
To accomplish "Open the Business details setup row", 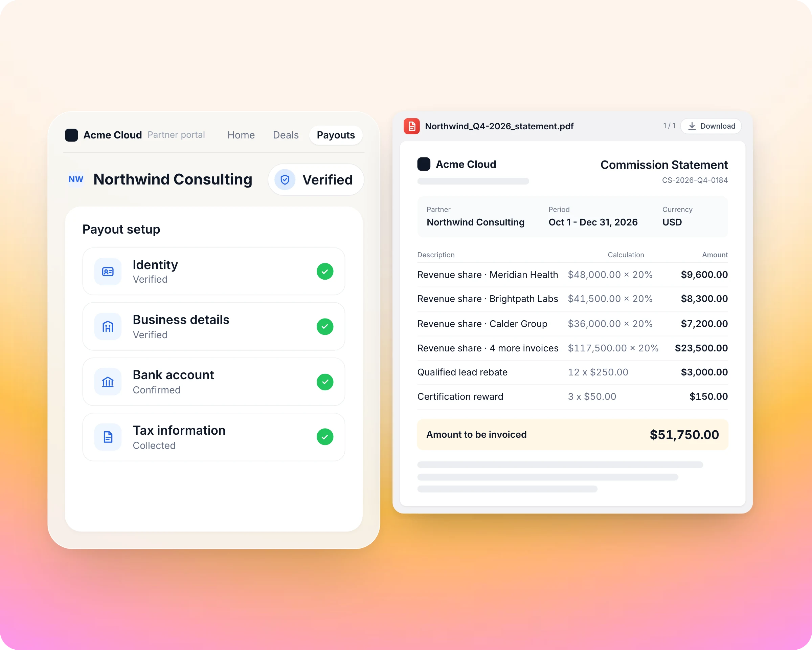I will point(214,327).
